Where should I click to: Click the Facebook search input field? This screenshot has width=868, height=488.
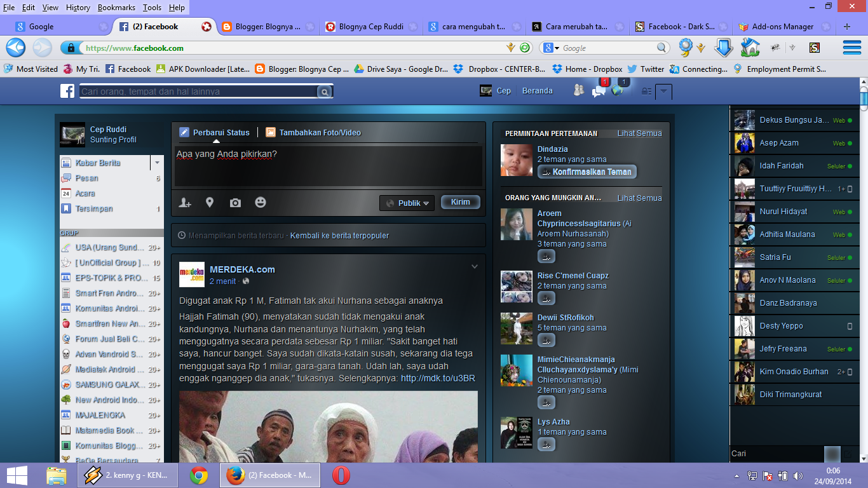click(x=198, y=92)
